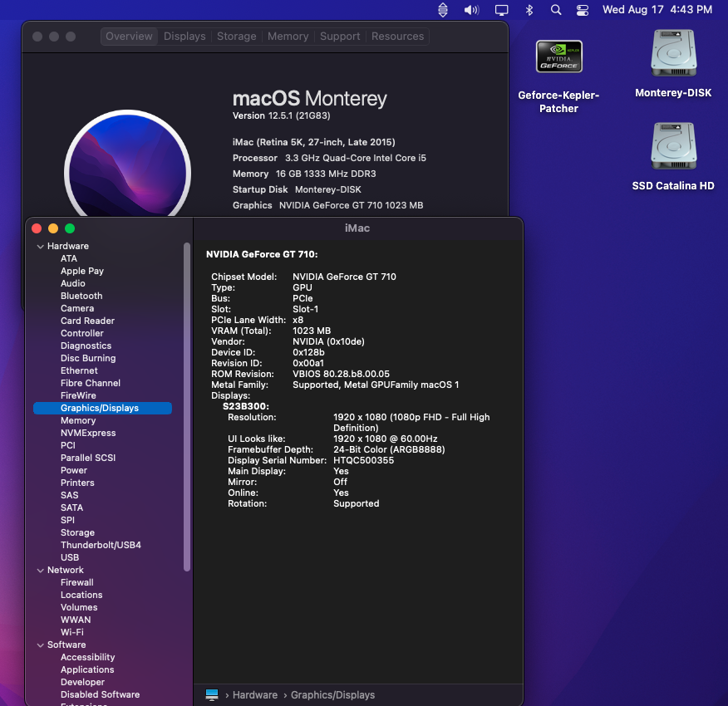Select Card Reader in the sidebar
This screenshot has height=706, width=728.
87,321
